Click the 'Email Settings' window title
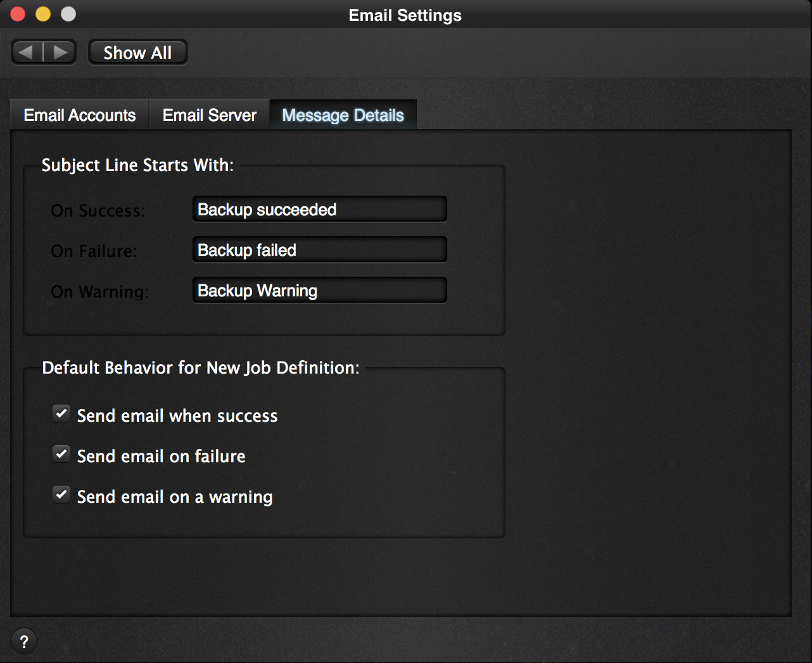This screenshot has width=812, height=663. (405, 15)
